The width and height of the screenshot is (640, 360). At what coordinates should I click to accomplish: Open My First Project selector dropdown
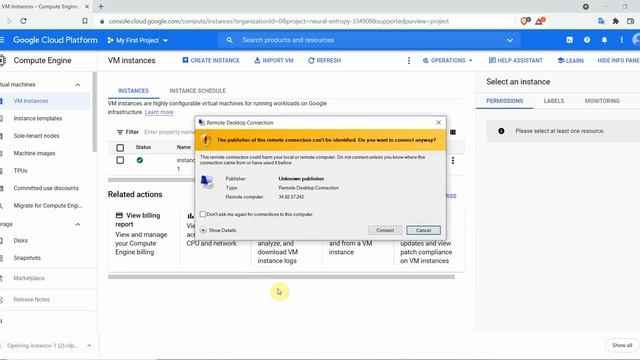pyautogui.click(x=138, y=40)
